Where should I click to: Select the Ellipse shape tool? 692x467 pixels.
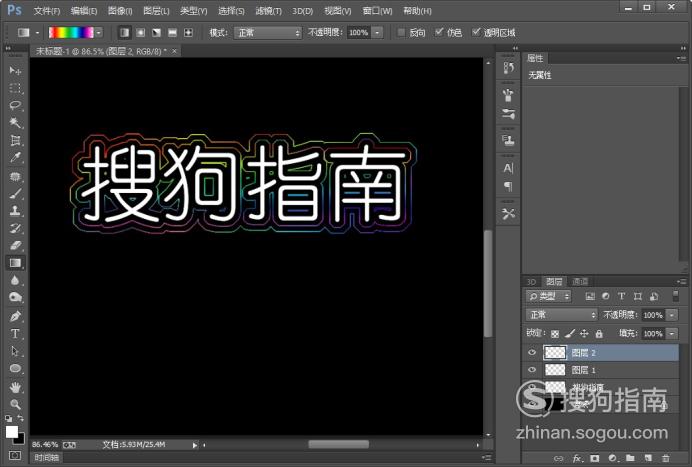15,369
